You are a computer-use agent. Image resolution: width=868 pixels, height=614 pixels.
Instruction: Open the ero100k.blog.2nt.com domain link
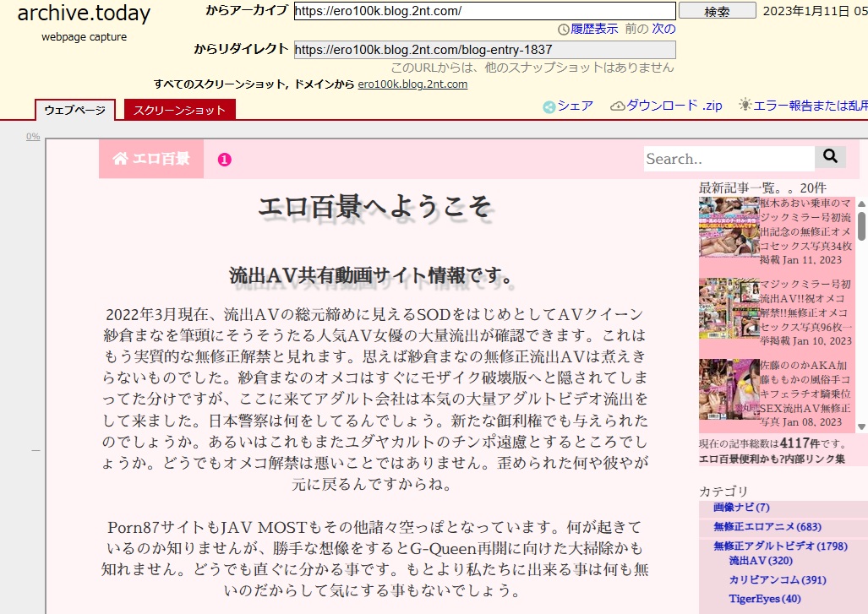(x=412, y=84)
